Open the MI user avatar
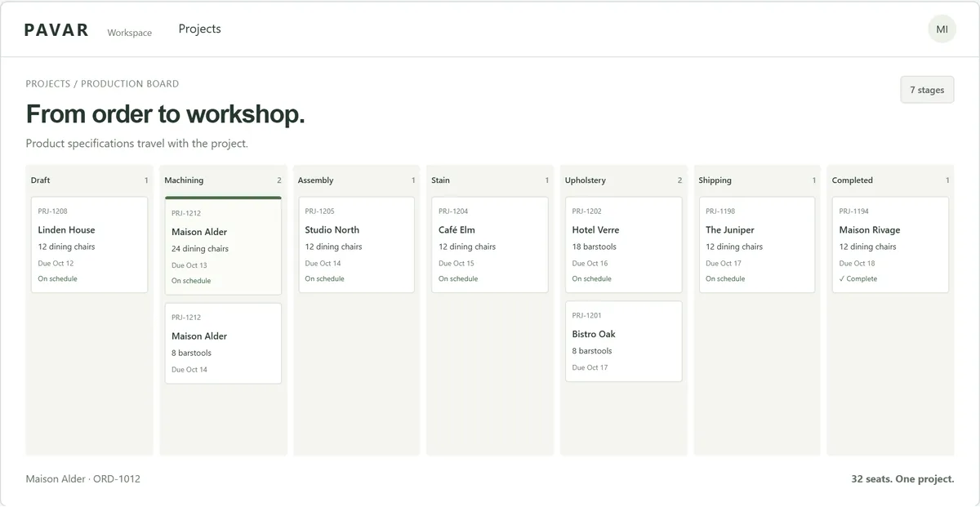 pyautogui.click(x=942, y=29)
